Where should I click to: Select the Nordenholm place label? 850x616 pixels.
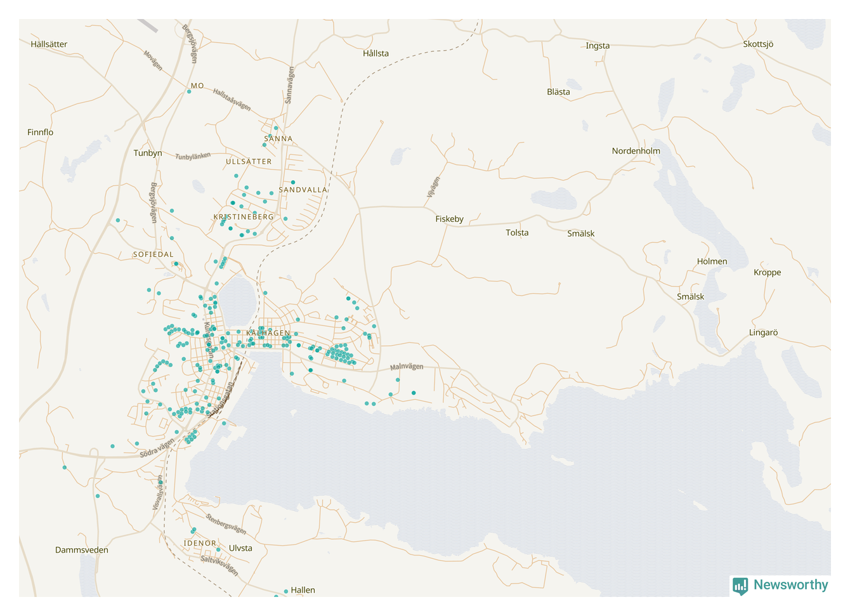636,151
